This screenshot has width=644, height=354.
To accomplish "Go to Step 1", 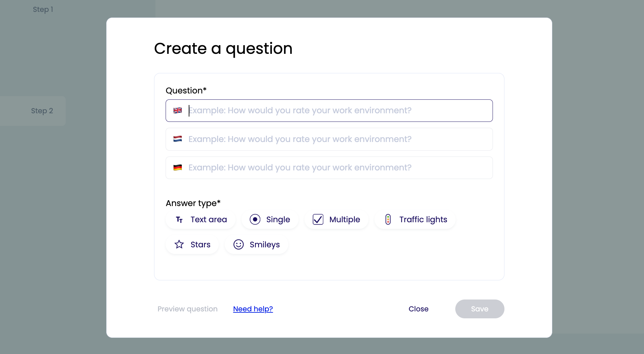I will click(x=43, y=10).
